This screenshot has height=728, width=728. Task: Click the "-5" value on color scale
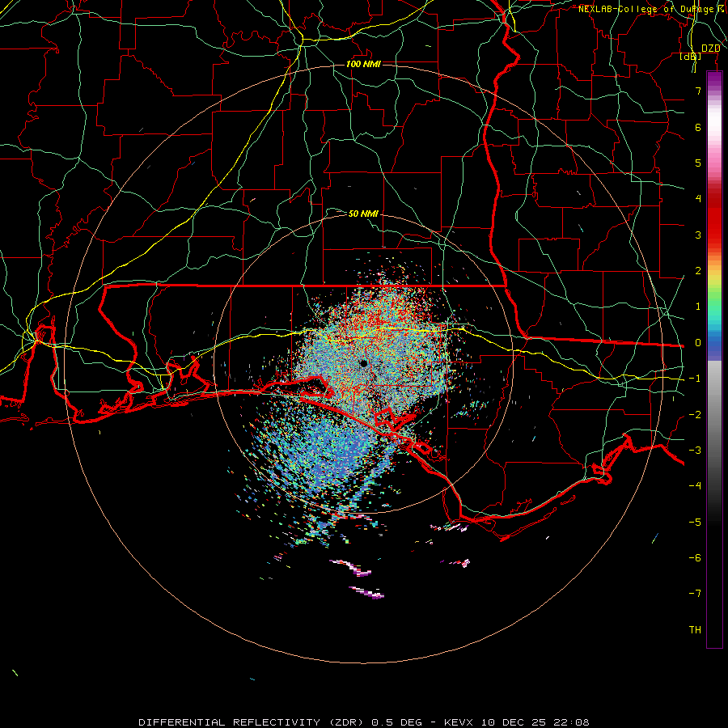click(695, 522)
